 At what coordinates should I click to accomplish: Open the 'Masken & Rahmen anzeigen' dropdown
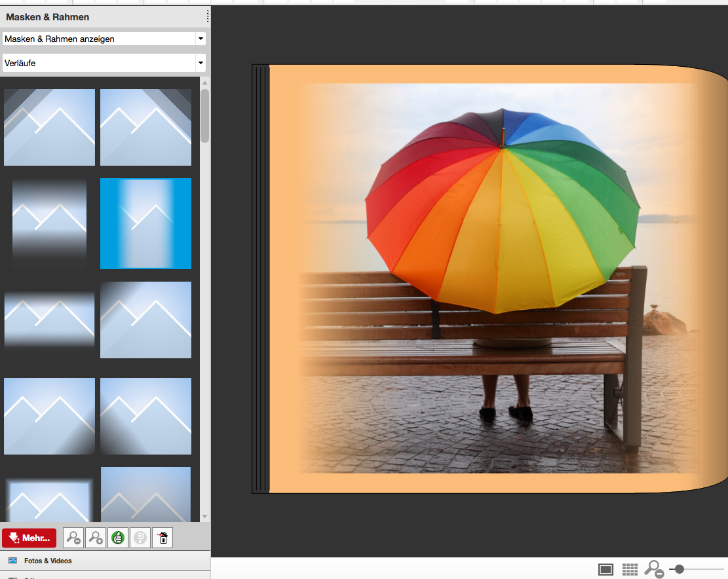tap(104, 39)
